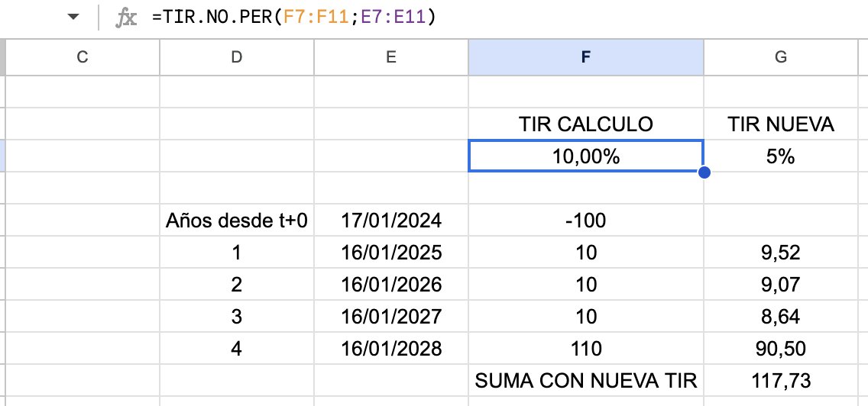
Task: Select the 117,73 total cell
Action: pyautogui.click(x=781, y=381)
